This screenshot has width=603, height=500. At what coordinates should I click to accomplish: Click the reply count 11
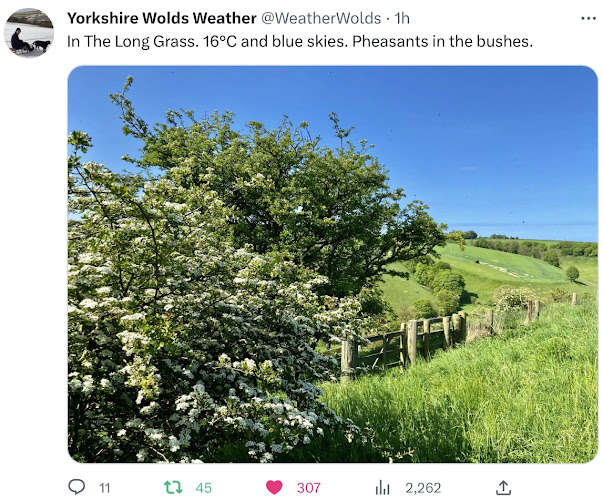pyautogui.click(x=105, y=488)
